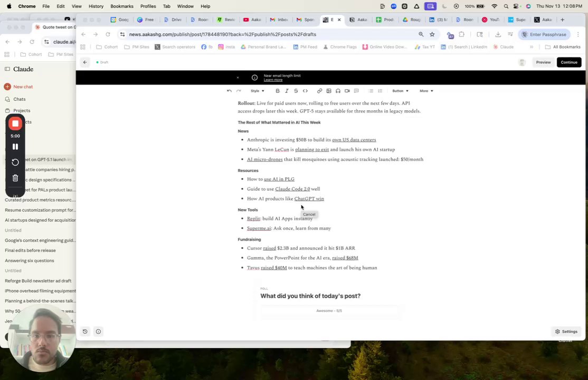Insert an image into the post

click(329, 91)
